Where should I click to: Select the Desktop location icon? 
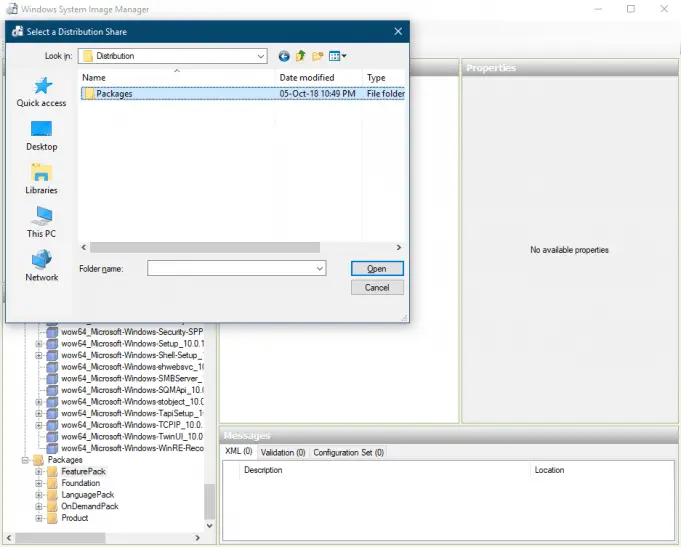pyautogui.click(x=41, y=130)
